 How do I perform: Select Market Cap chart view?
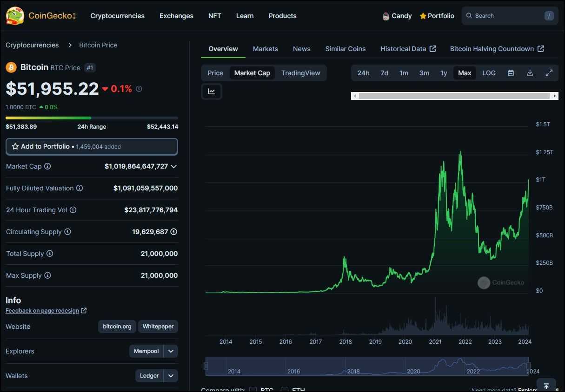(x=252, y=73)
